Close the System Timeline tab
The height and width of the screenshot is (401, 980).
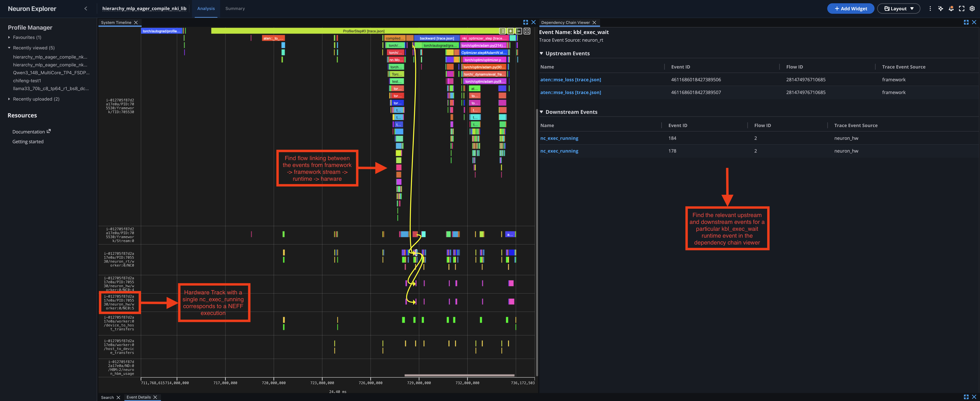[136, 22]
